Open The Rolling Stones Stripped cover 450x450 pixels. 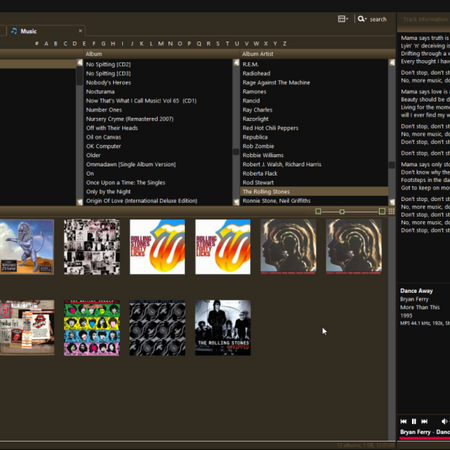(x=223, y=328)
